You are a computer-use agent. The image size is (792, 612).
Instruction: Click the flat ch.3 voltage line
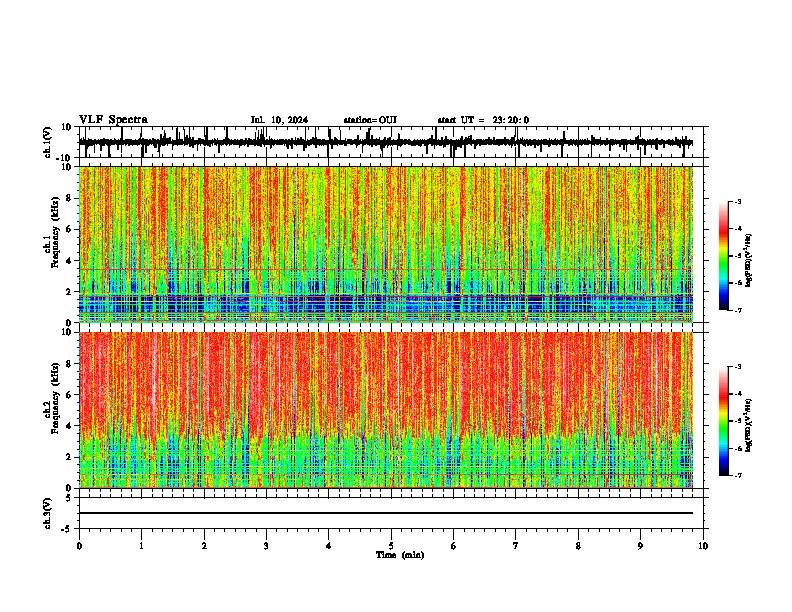386,513
